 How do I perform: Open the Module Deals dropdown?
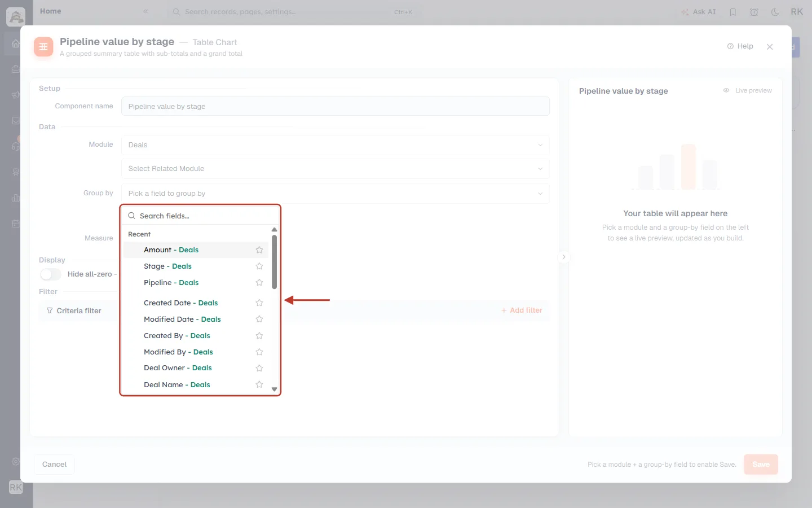pos(336,145)
